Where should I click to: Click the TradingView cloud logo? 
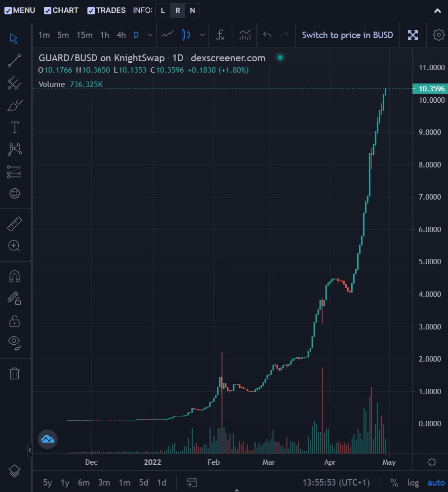[48, 439]
